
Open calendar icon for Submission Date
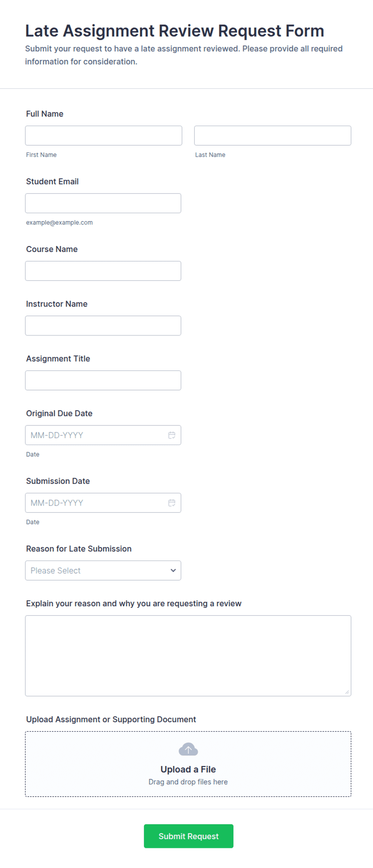tap(172, 503)
